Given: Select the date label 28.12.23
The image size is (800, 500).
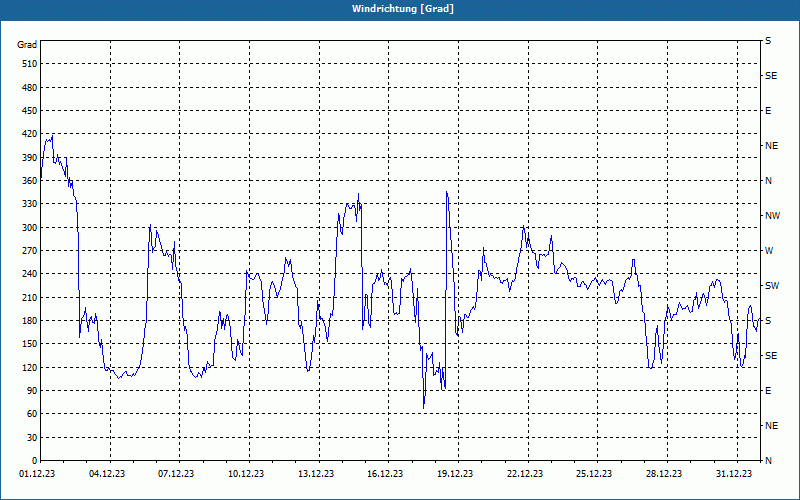Looking at the screenshot, I should (664, 474).
